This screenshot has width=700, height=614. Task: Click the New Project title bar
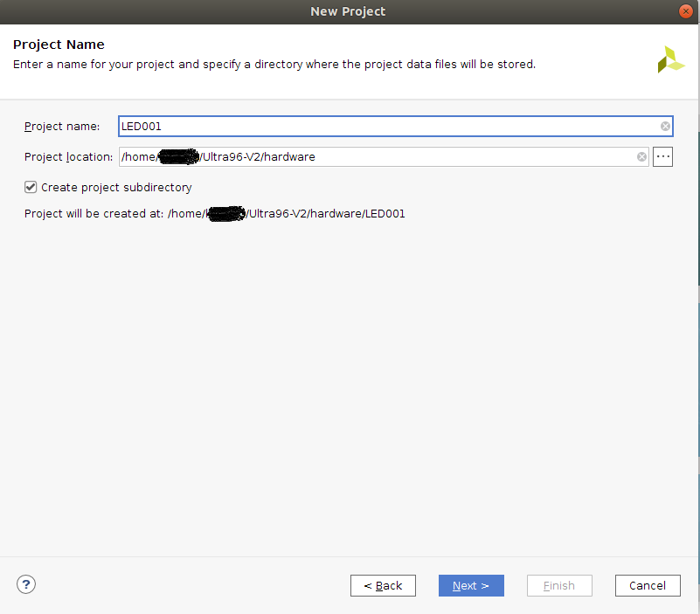point(348,11)
